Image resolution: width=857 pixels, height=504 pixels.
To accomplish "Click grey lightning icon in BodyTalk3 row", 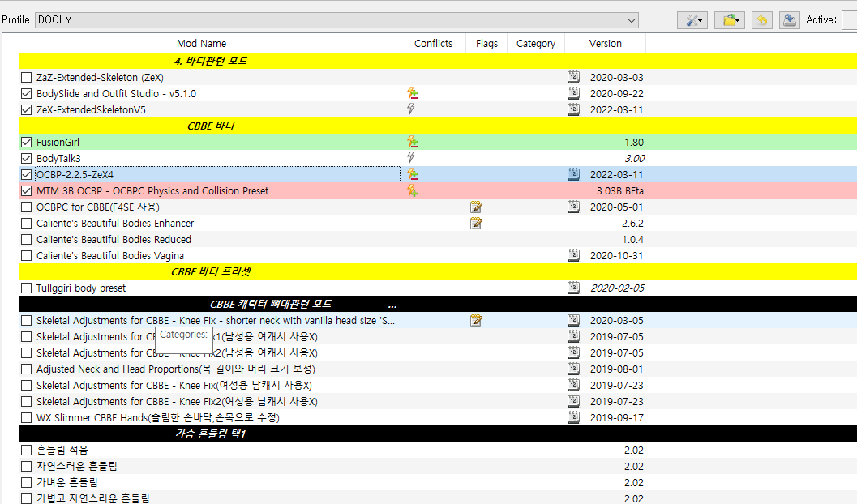I will pyautogui.click(x=411, y=158).
